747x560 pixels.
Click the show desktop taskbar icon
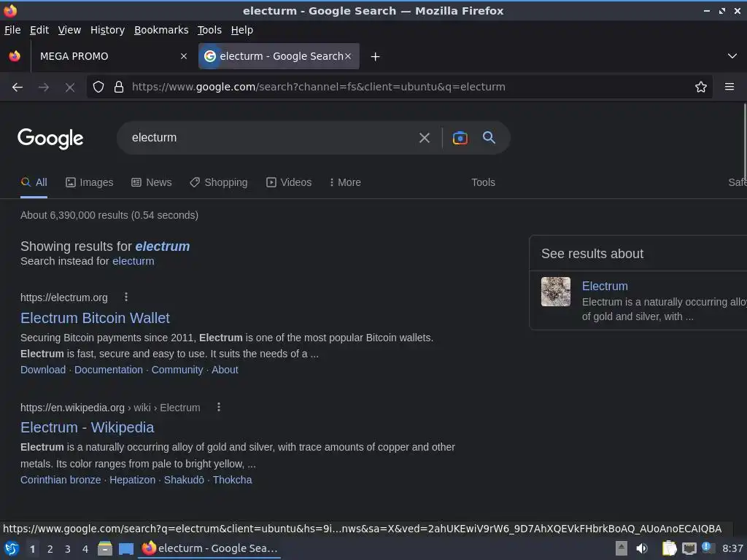[125, 548]
